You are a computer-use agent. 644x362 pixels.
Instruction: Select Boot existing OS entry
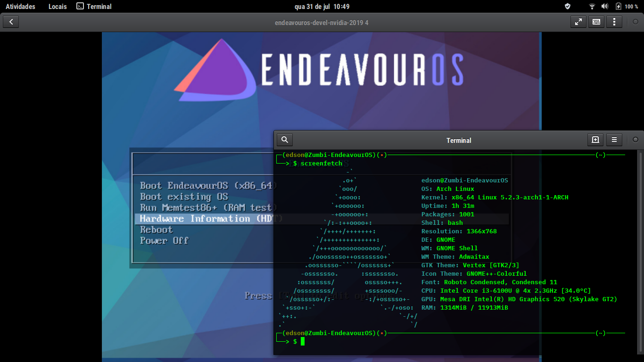coord(184,197)
